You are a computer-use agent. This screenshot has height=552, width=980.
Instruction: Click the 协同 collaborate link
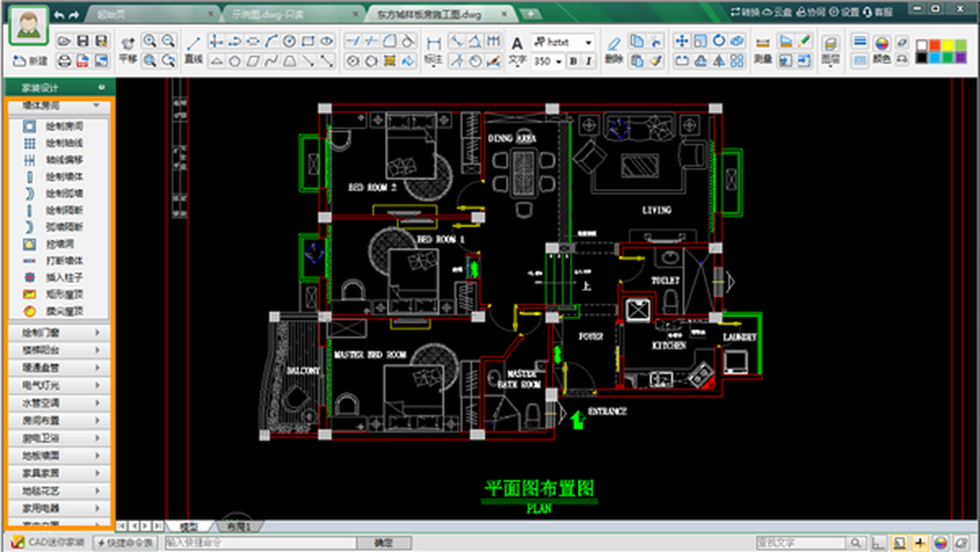809,12
